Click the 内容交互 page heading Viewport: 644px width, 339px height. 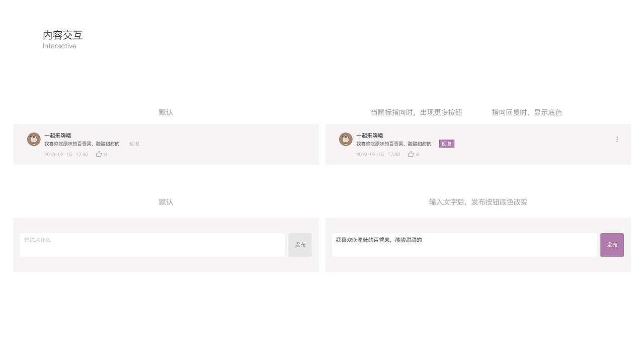point(62,35)
